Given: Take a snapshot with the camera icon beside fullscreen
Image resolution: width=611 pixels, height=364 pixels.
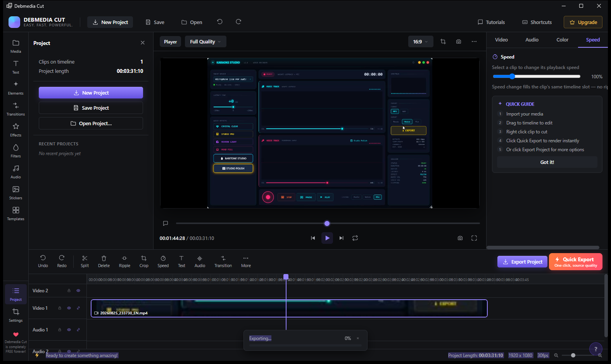Looking at the screenshot, I should 460,238.
